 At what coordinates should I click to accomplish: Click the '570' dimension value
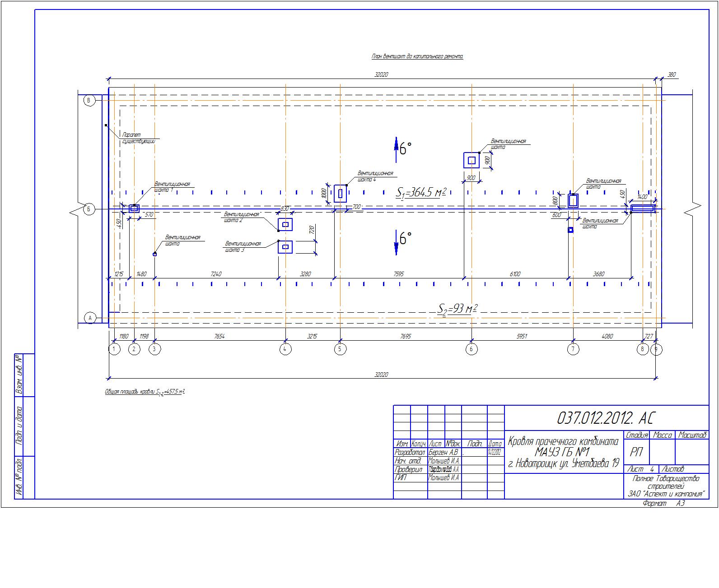[x=149, y=215]
